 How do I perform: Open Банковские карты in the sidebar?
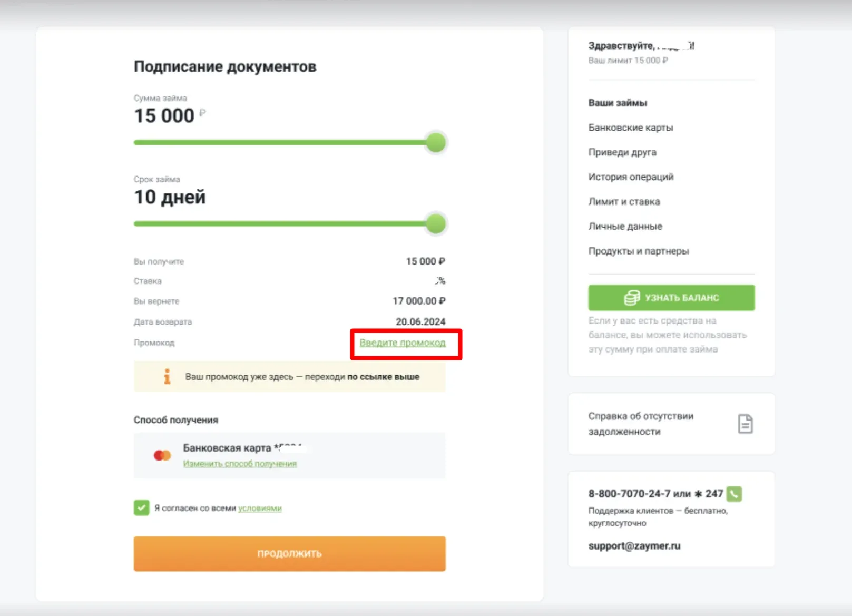630,128
